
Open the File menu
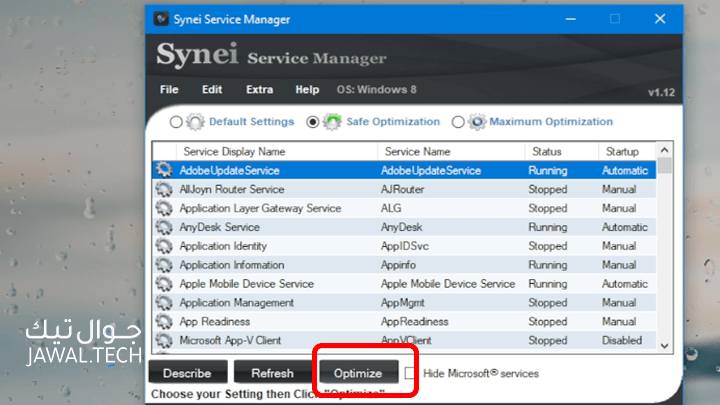169,90
